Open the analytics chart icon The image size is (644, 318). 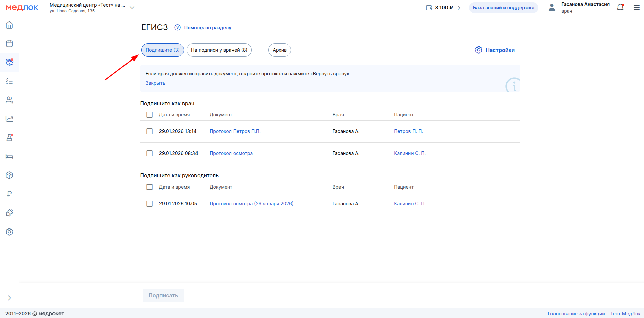click(x=9, y=119)
